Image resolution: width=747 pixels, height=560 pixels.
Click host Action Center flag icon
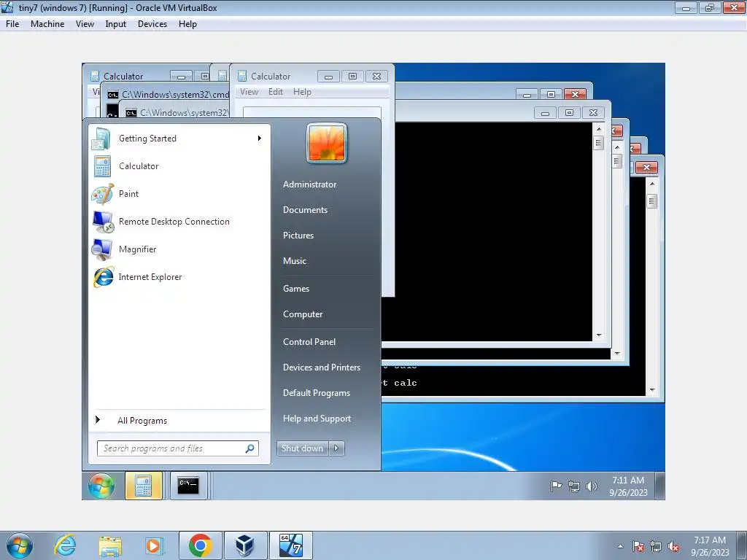(638, 547)
